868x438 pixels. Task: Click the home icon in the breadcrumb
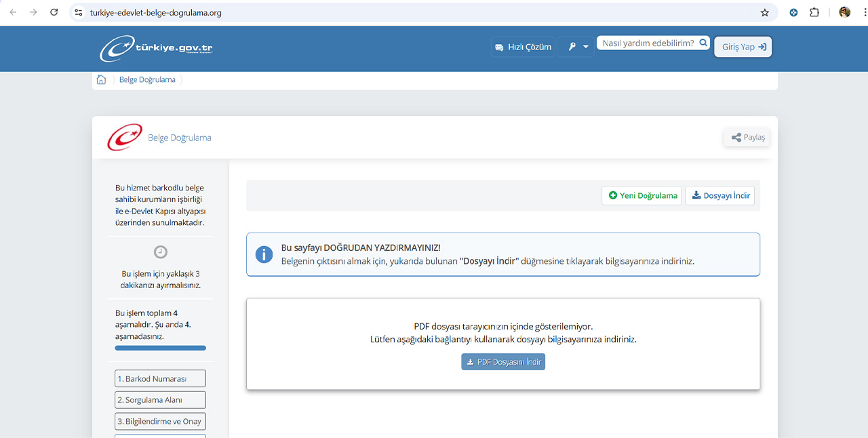(100, 79)
